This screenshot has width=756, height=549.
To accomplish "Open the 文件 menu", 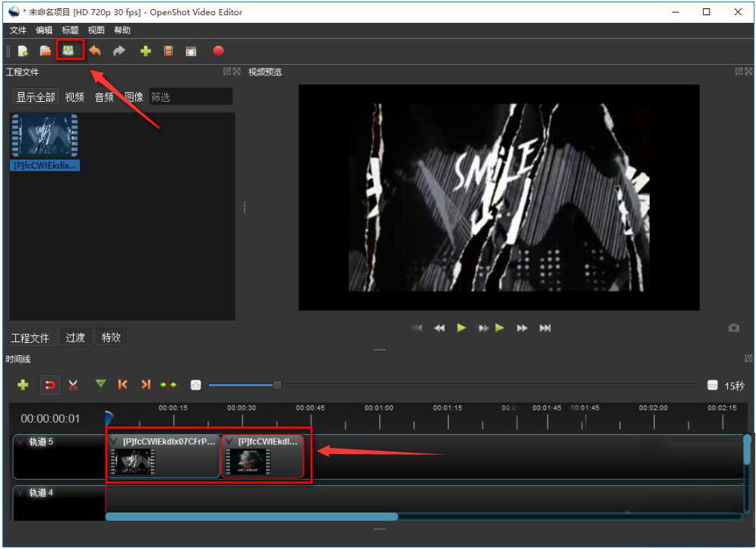I will point(17,30).
